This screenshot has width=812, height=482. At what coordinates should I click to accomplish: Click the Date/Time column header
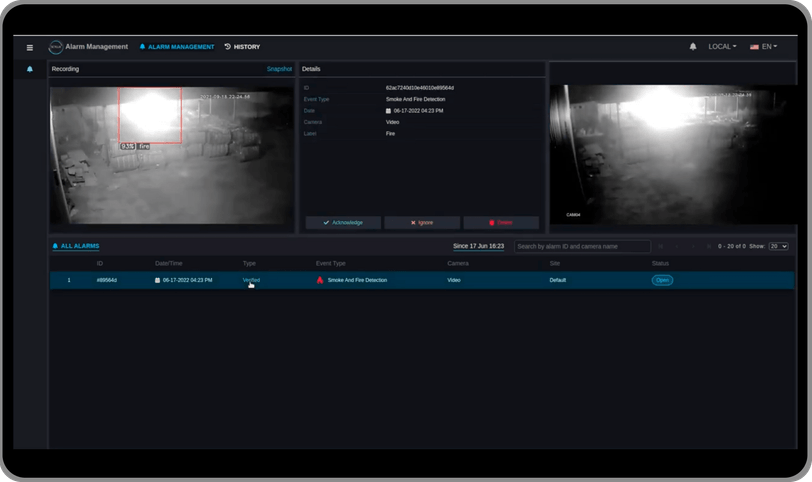coord(168,264)
